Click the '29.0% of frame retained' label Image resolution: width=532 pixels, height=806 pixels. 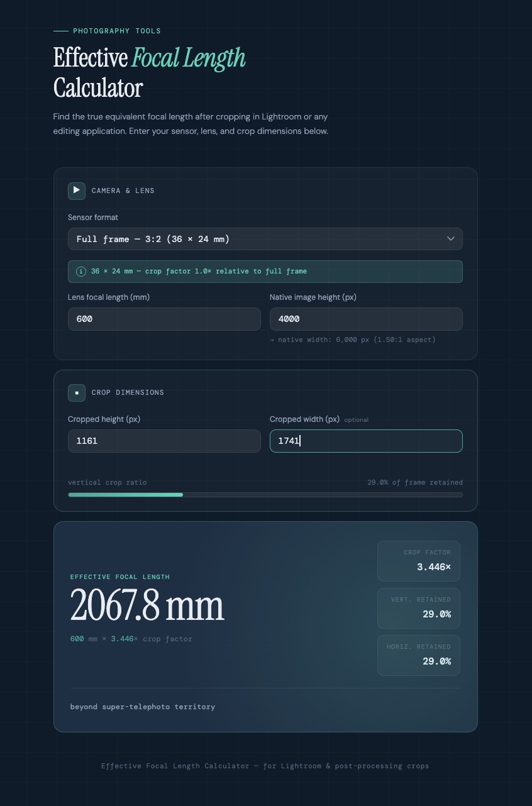pos(414,482)
